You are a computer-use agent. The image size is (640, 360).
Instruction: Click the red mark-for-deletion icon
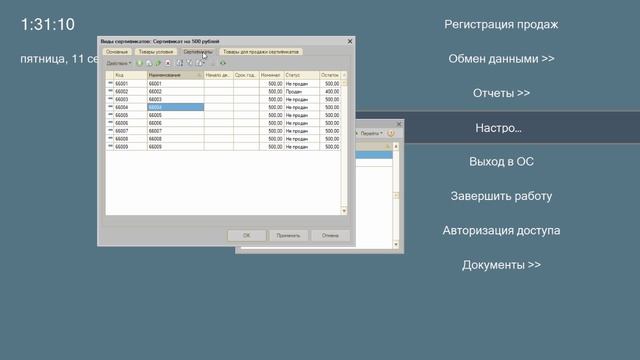tap(168, 63)
